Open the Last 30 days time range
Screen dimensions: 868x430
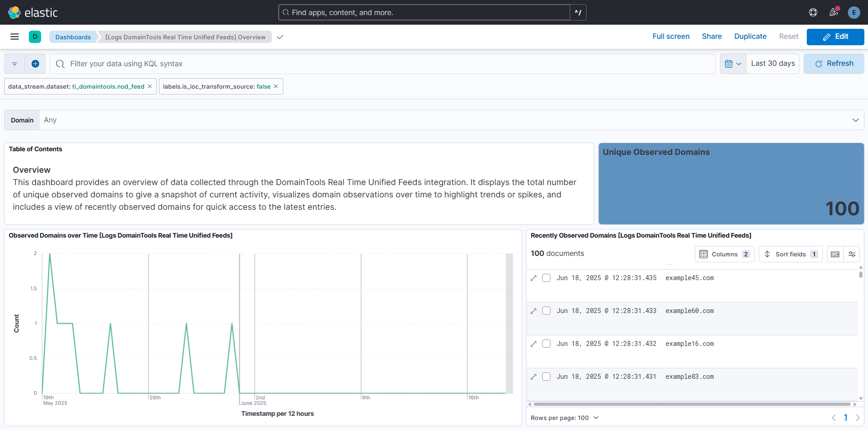pos(773,64)
